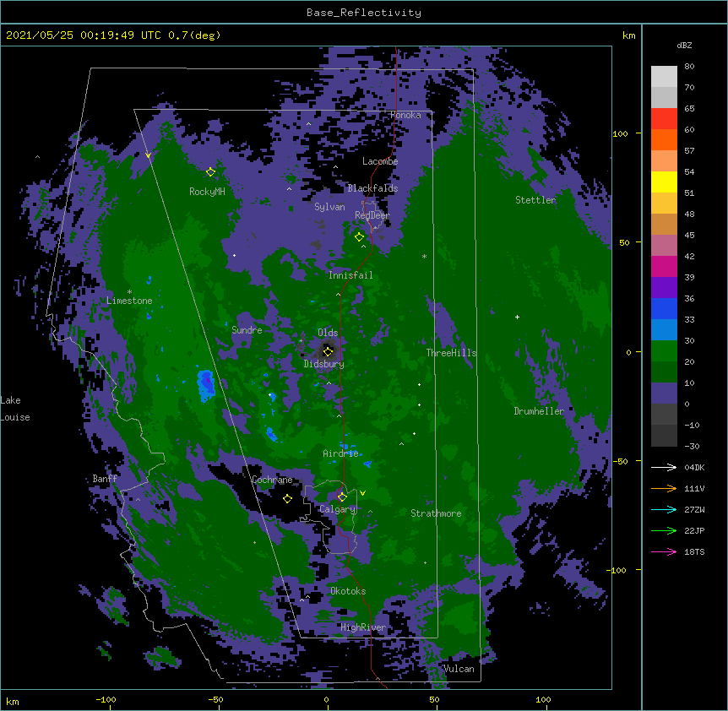The height and width of the screenshot is (711, 728).
Task: Click the Didsbury city label
Action: (324, 364)
